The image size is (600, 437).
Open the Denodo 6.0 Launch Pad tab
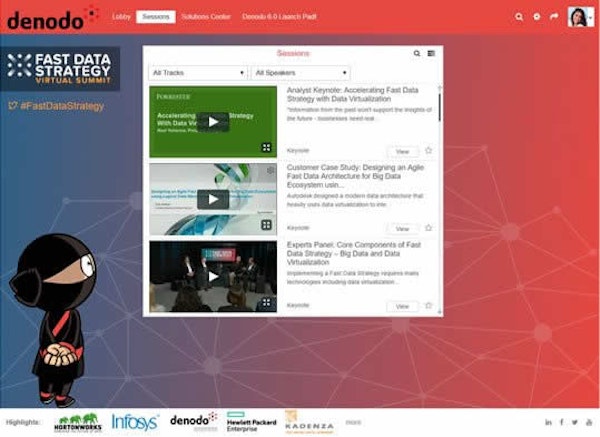pyautogui.click(x=279, y=17)
